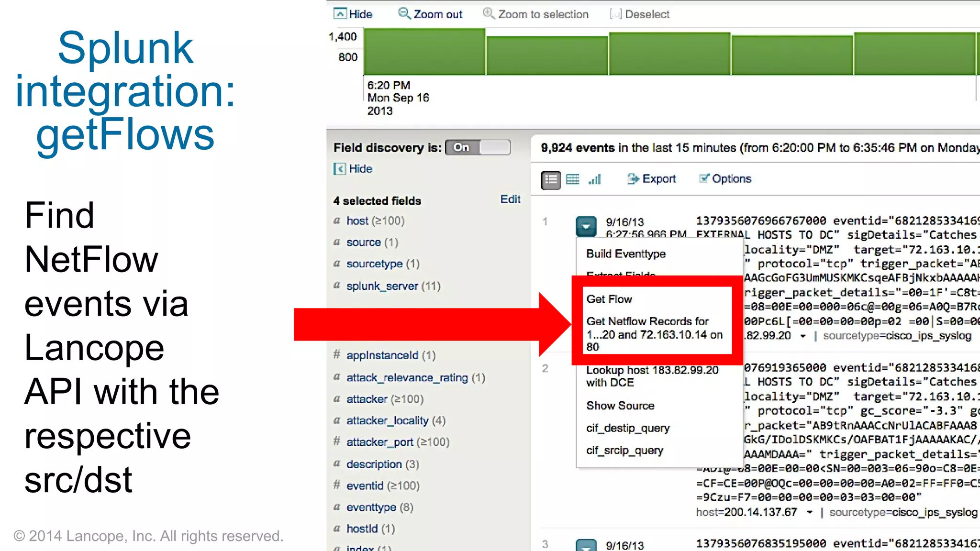The width and height of the screenshot is (980, 551).
Task: Click Deselect in the timeline toolbar
Action: click(x=640, y=14)
